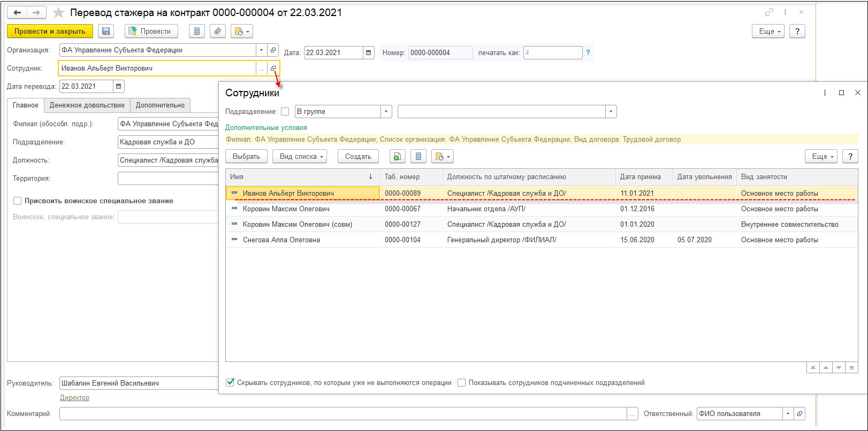Move one row up in the employee list
Image resolution: width=868 pixels, height=431 pixels.
click(826, 367)
